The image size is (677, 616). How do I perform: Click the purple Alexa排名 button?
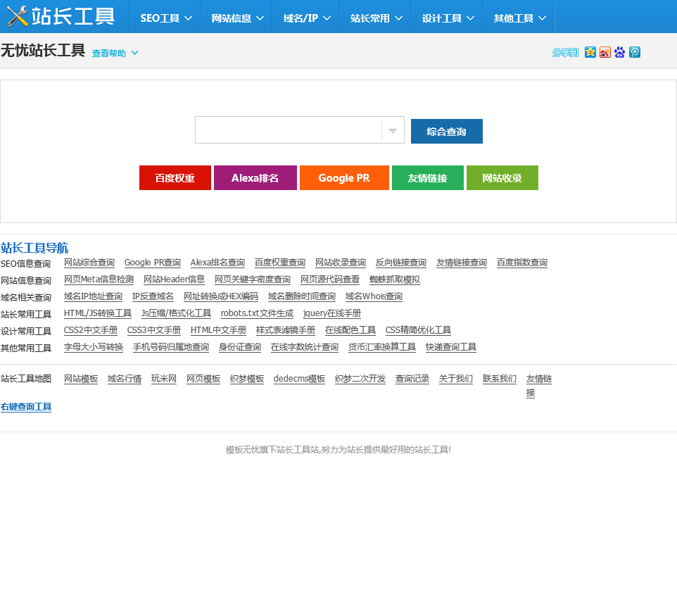point(255,178)
